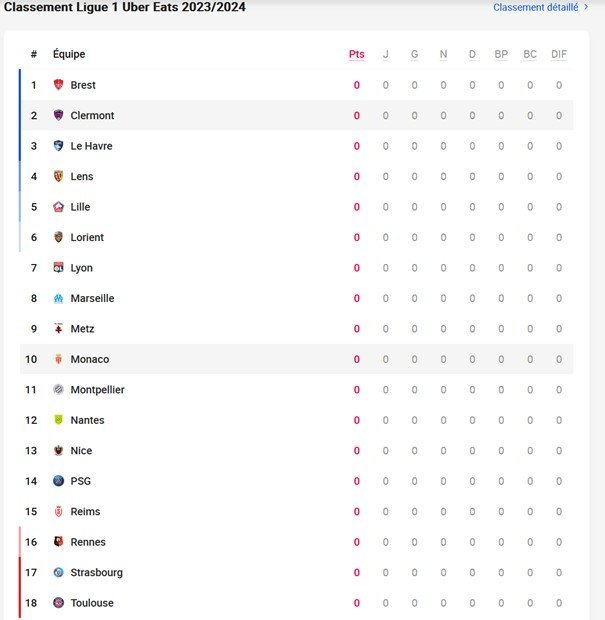The height and width of the screenshot is (620, 605).
Task: Click the Équipe column header
Action: [x=69, y=54]
